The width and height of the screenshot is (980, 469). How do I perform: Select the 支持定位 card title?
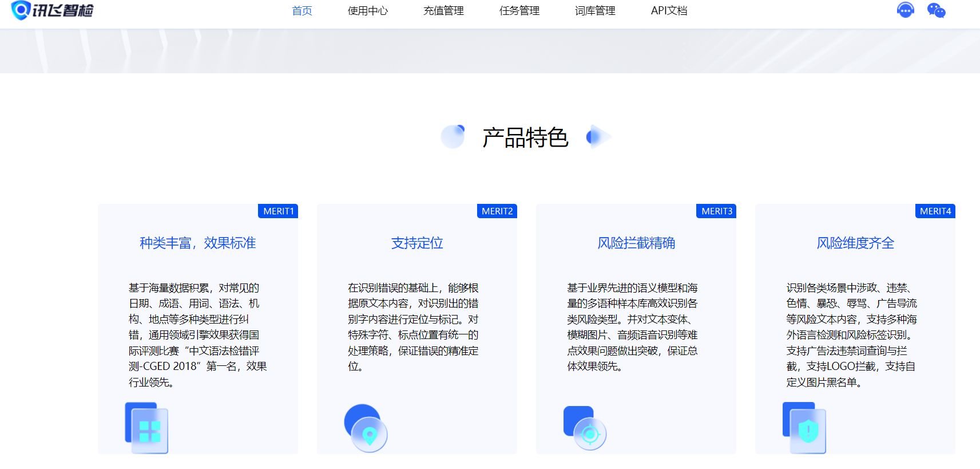click(x=417, y=243)
